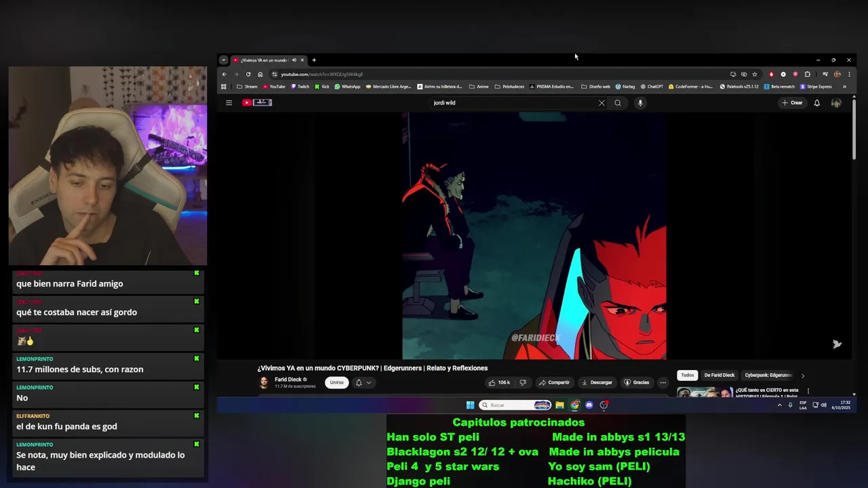Screen dimensions: 868x488
Task: Open the YouTube hamburger guide menu
Action: tap(229, 103)
